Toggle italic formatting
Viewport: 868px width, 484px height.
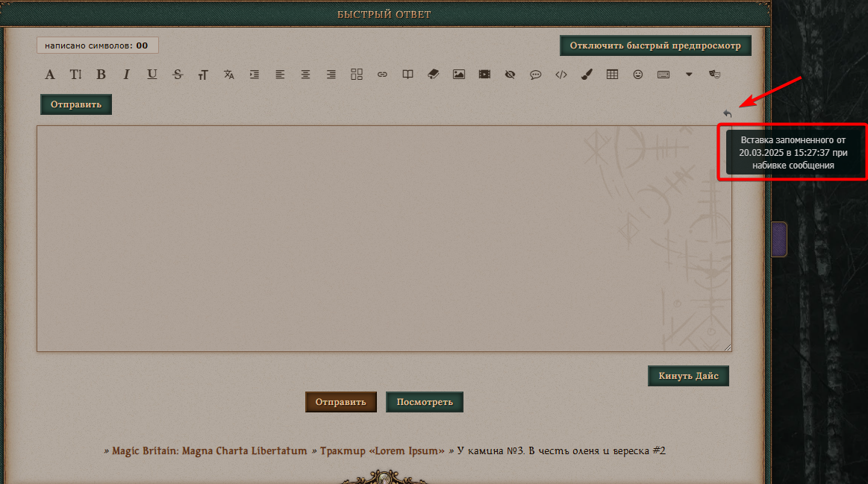tap(126, 75)
